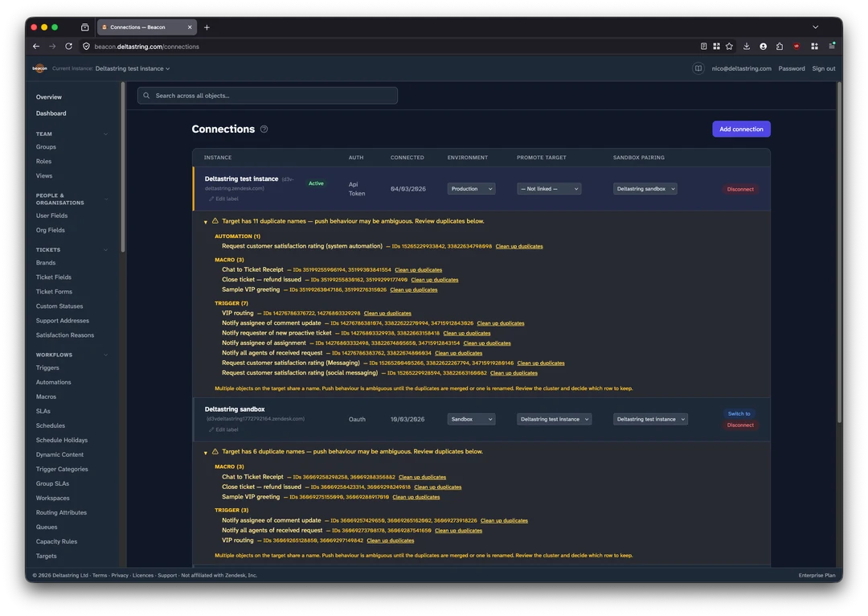Click the browser back arrow
The height and width of the screenshot is (616, 868).
pos(36,47)
